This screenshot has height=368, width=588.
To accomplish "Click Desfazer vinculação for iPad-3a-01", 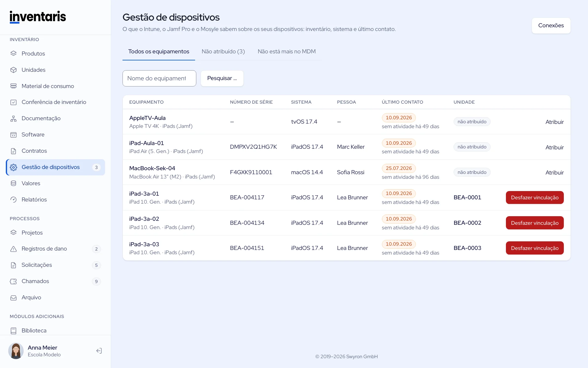I will [535, 197].
